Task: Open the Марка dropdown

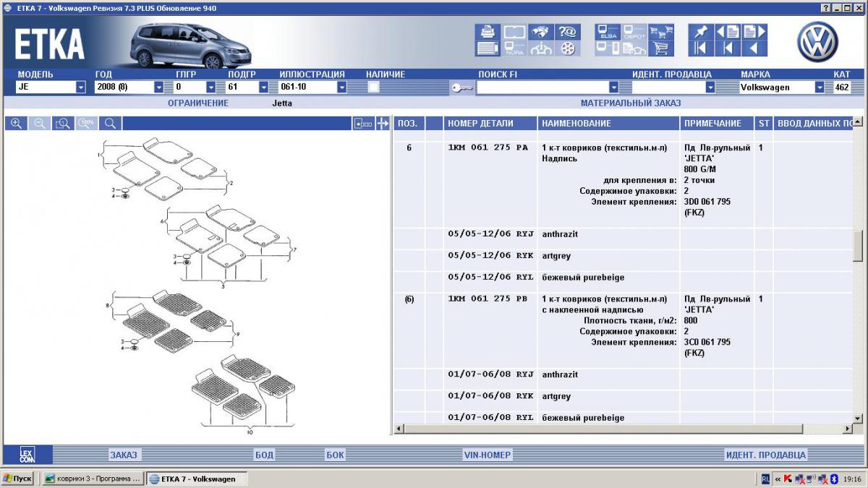Action: (820, 87)
